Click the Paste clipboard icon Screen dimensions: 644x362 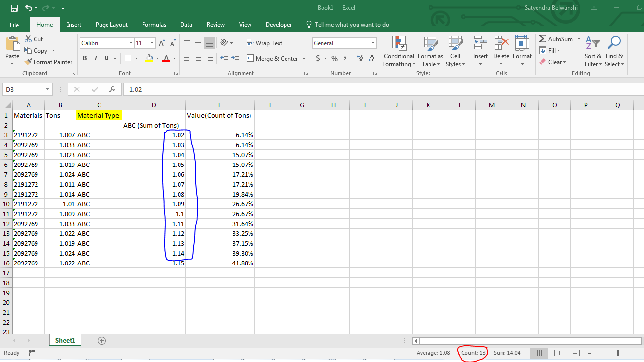pos(12,44)
